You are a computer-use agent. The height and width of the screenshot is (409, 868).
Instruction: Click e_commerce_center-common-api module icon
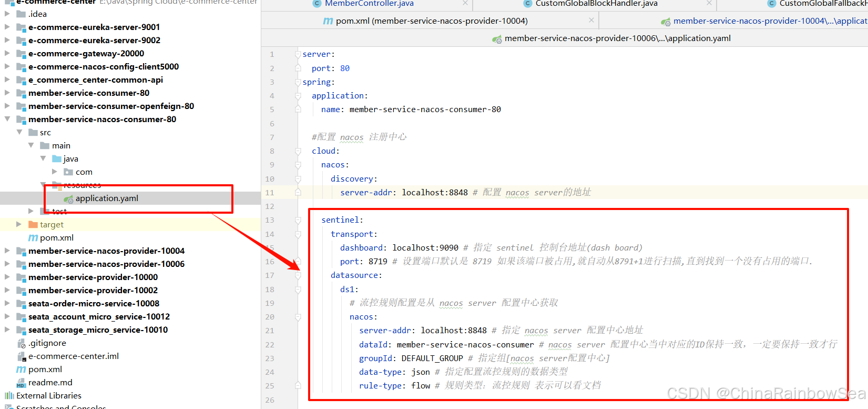[x=21, y=80]
